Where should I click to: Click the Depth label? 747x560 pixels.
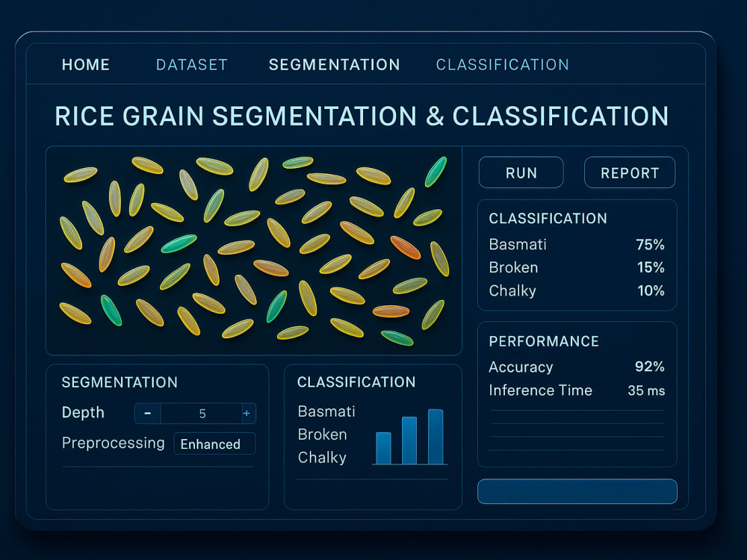[x=83, y=413]
